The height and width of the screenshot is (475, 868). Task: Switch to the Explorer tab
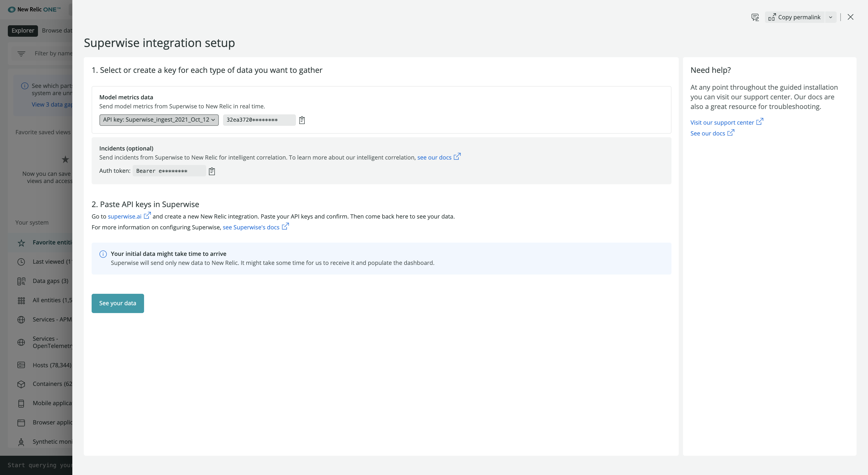(23, 31)
